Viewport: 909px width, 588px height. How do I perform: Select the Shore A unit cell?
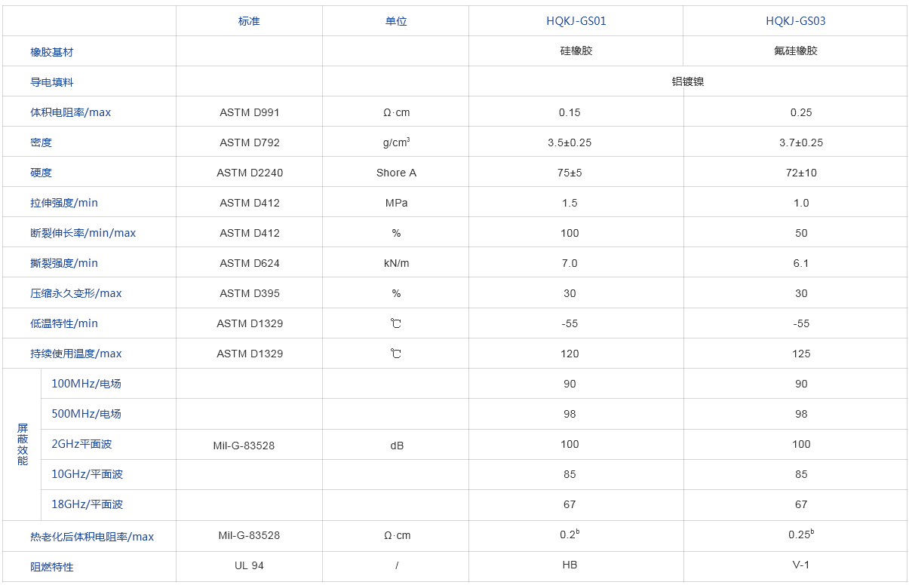(396, 173)
